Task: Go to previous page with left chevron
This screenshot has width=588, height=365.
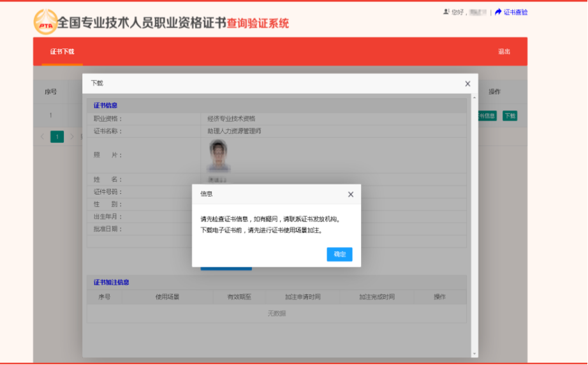Action: click(43, 137)
